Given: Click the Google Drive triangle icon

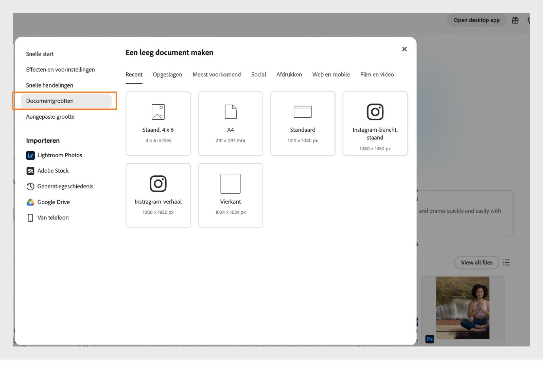Looking at the screenshot, I should click(x=30, y=202).
